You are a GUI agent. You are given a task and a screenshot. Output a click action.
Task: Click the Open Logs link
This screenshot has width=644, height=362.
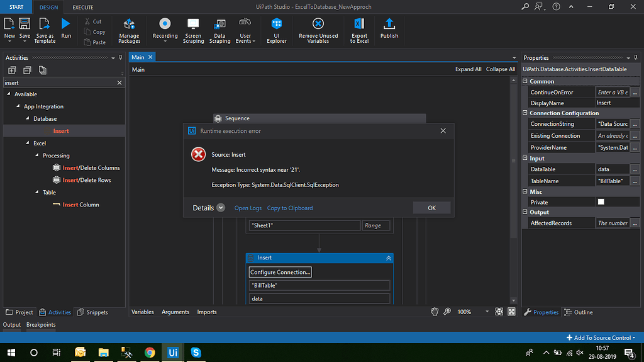(x=248, y=208)
